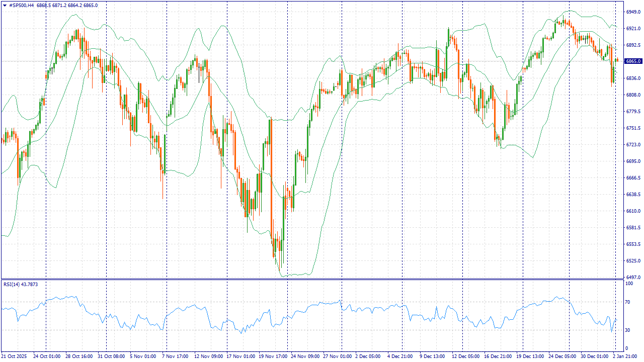This screenshot has width=644, height=362.
Task: Click the small triangle beside #SP500,H4
Action: (x=5, y=5)
